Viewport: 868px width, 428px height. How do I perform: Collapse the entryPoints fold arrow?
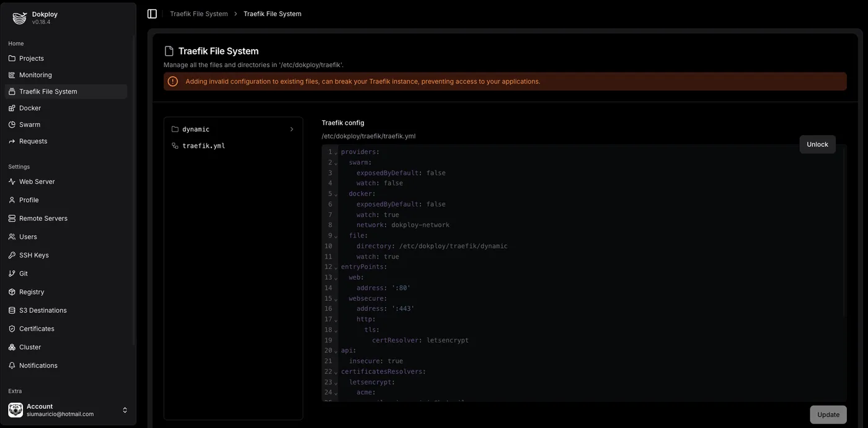tap(336, 267)
